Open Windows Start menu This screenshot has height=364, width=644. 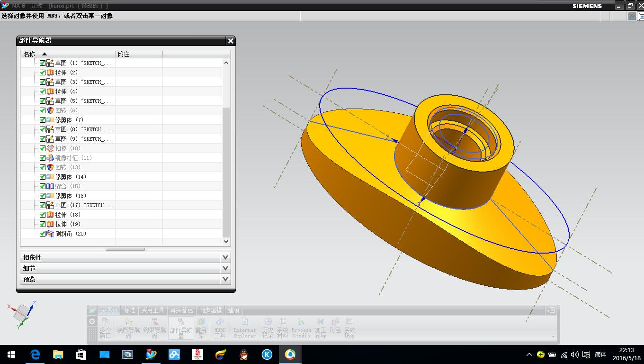click(11, 355)
